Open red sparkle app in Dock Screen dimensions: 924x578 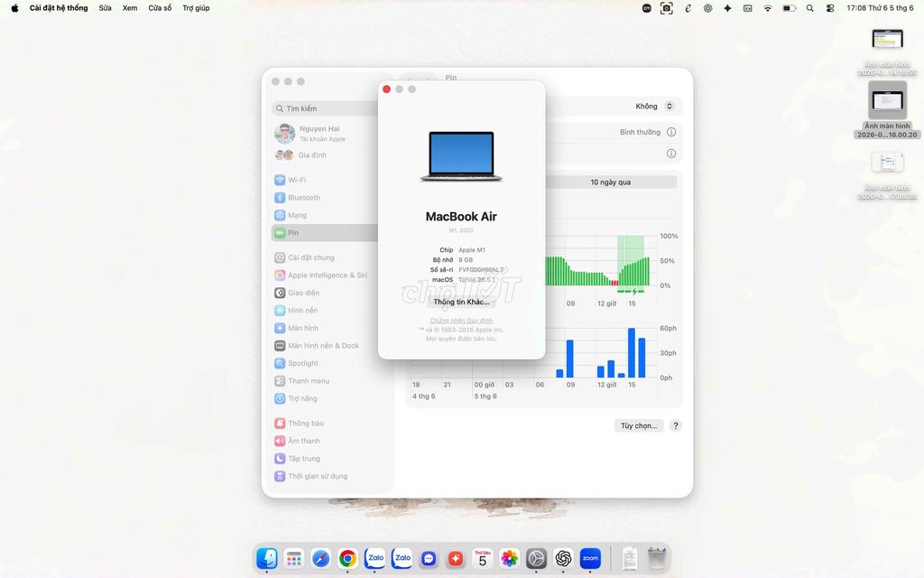tap(456, 558)
